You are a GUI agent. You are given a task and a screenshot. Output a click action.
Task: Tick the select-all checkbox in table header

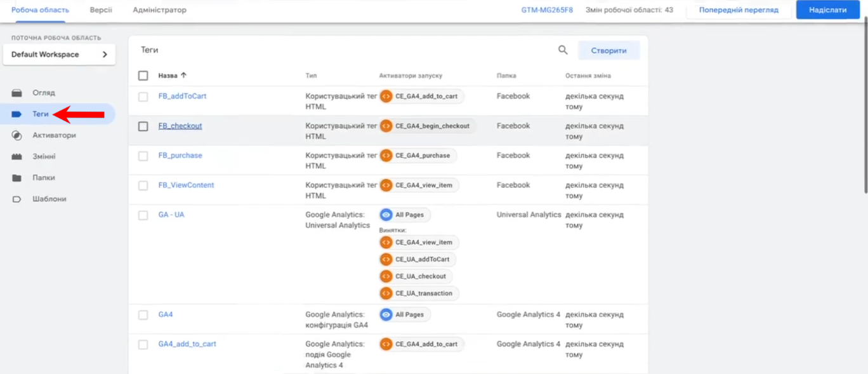[x=143, y=76]
